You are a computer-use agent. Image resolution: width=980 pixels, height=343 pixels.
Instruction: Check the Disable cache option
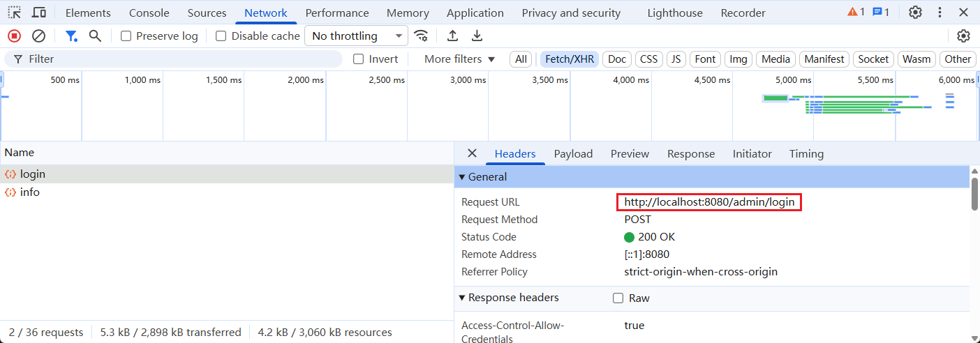pyautogui.click(x=221, y=36)
